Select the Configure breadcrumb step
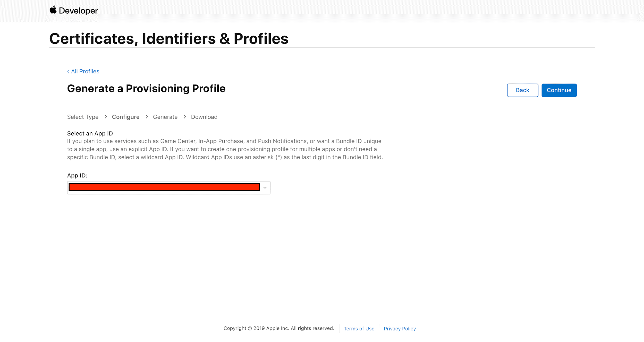 coord(125,117)
